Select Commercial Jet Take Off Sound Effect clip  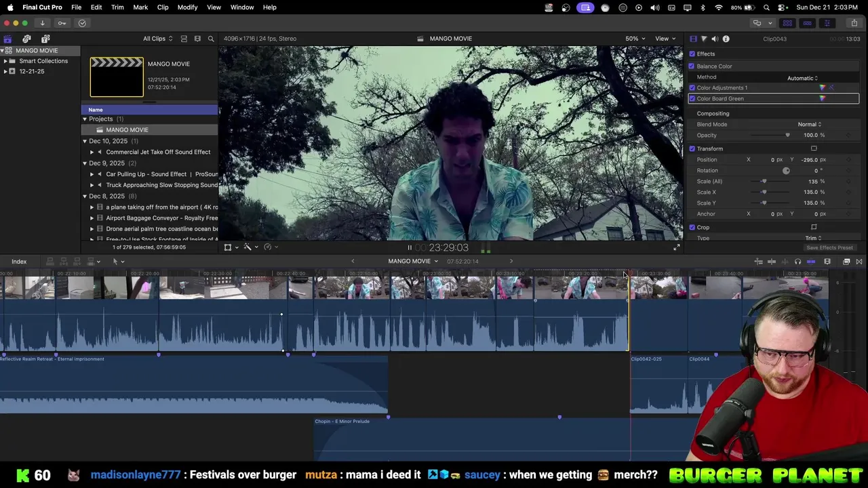pyautogui.click(x=158, y=152)
